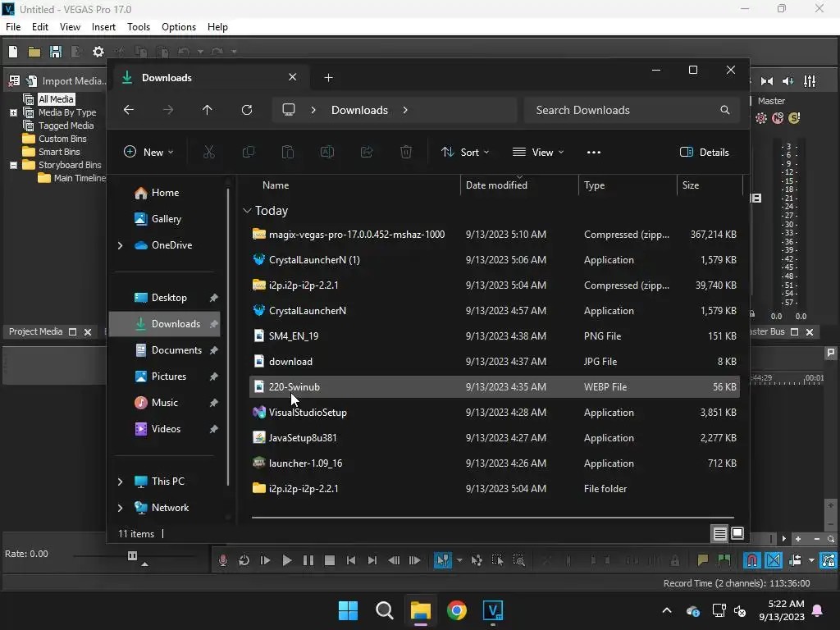Open the Options menu in VEGAS

tap(178, 27)
